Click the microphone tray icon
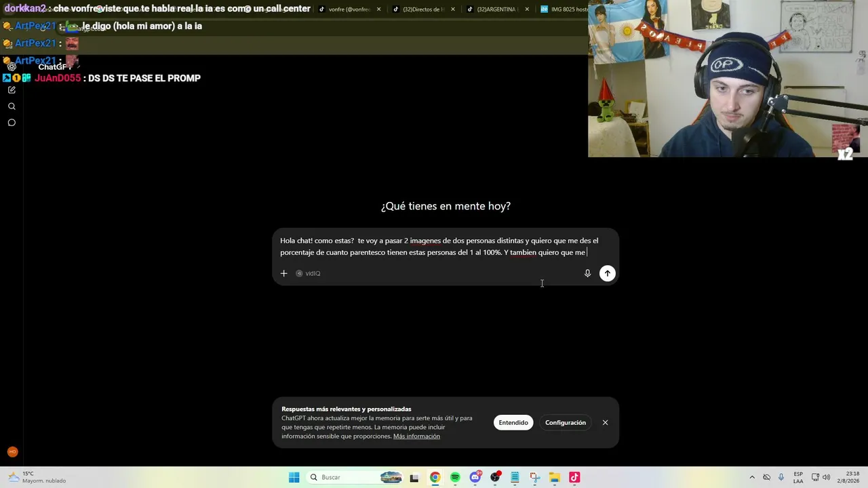The width and height of the screenshot is (868, 488). (x=781, y=477)
